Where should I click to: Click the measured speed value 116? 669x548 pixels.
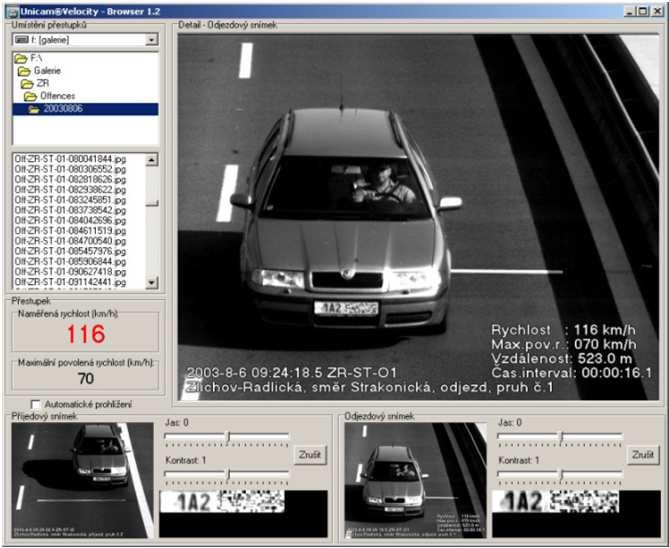[86, 334]
